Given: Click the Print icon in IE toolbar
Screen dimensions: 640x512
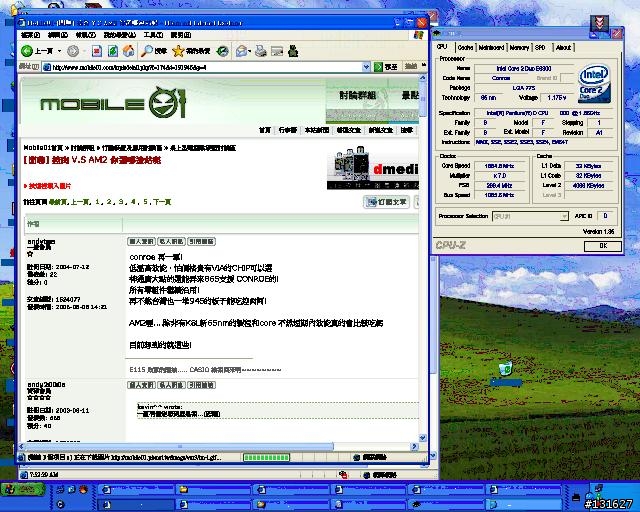Looking at the screenshot, I should tap(260, 51).
